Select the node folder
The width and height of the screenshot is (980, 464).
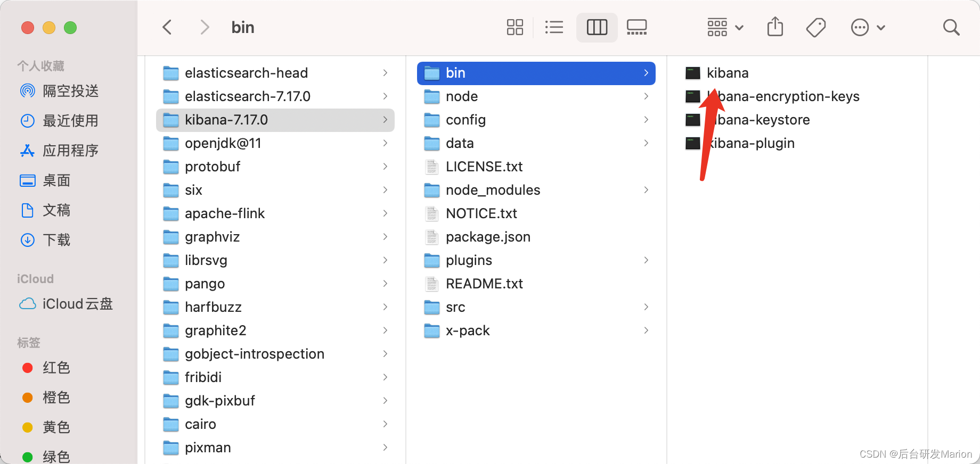pos(536,96)
